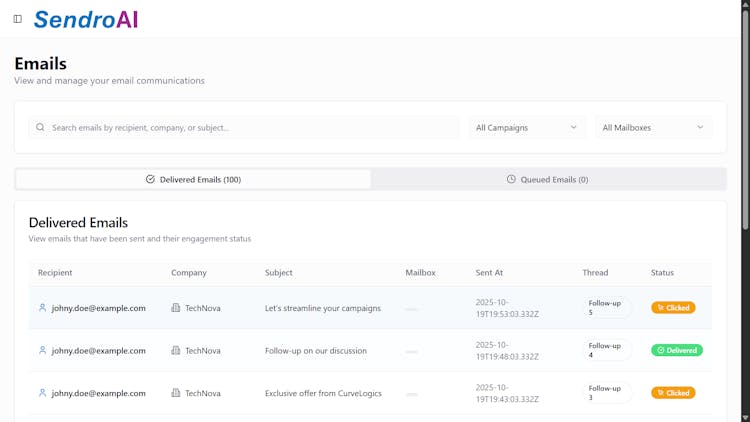
Task: Click the person icon in first row
Action: [x=42, y=308]
